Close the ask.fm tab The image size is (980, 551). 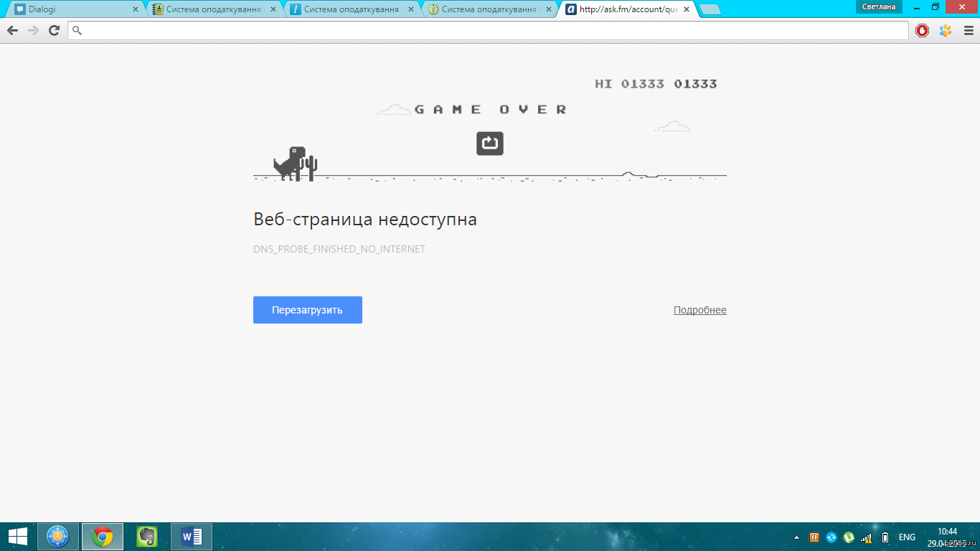(686, 10)
